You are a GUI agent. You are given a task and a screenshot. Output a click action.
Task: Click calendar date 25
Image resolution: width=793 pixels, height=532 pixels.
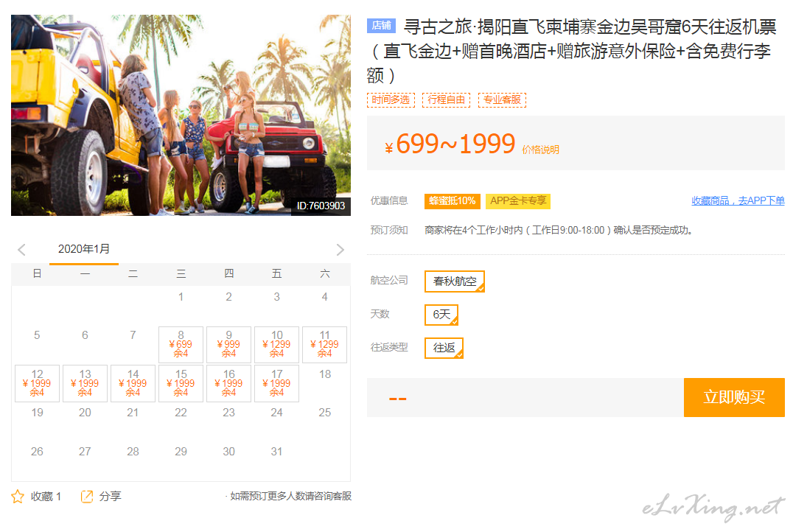[325, 413]
